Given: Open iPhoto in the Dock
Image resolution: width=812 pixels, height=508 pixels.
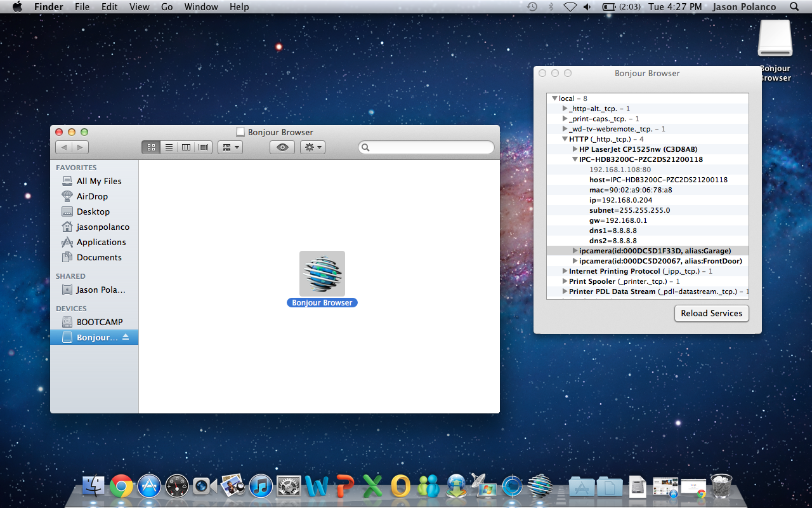Looking at the screenshot, I should tap(233, 486).
